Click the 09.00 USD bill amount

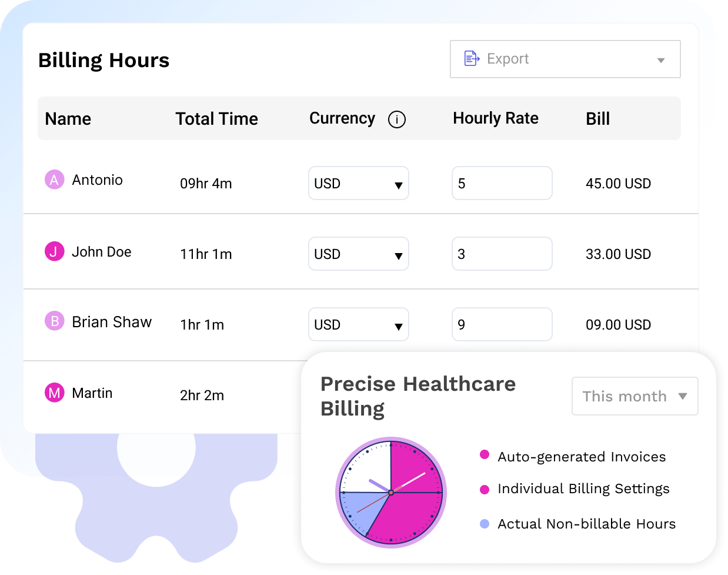(619, 325)
